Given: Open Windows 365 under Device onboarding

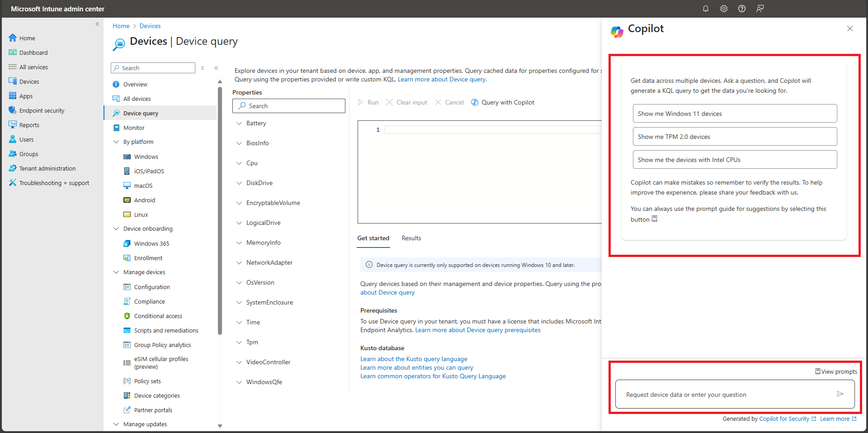Looking at the screenshot, I should (151, 243).
